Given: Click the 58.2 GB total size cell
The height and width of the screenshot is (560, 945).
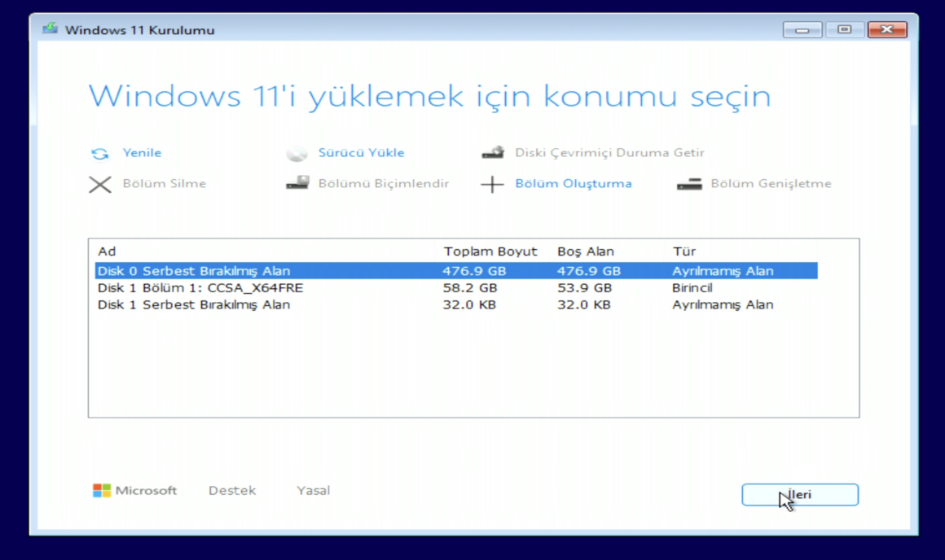Looking at the screenshot, I should point(470,288).
